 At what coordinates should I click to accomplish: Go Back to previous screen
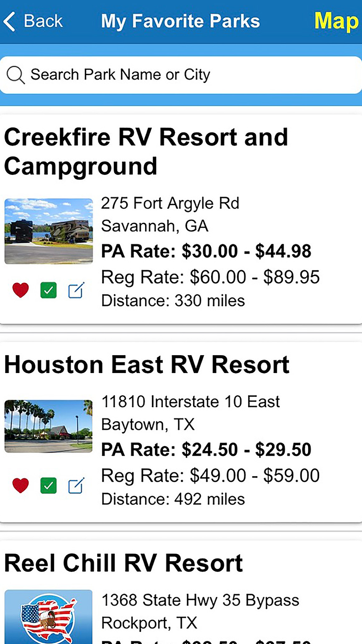tap(43, 21)
